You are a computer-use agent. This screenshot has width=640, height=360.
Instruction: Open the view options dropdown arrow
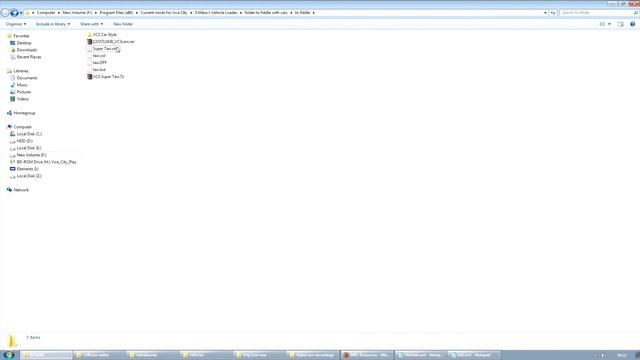point(609,24)
